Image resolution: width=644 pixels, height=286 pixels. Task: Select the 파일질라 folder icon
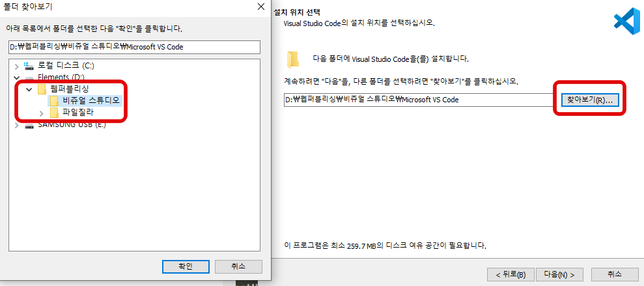click(x=54, y=113)
